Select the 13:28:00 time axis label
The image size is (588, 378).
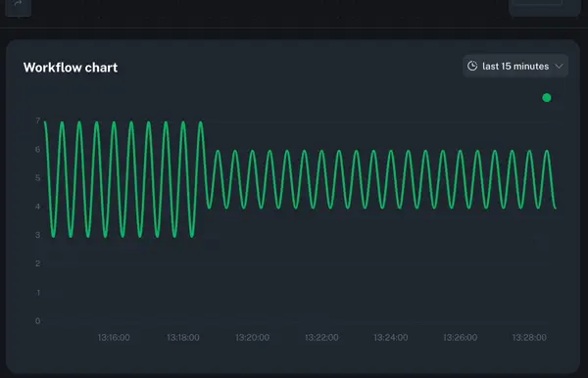pos(529,338)
